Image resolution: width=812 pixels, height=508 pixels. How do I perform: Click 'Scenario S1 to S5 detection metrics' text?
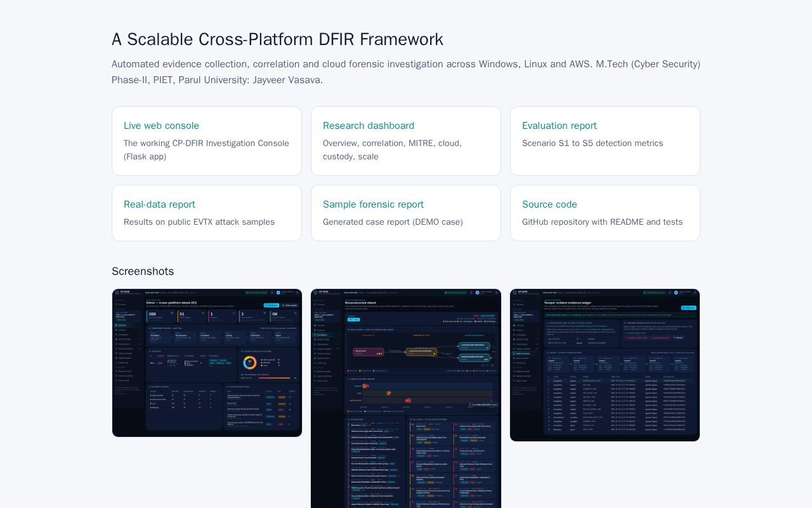tap(593, 144)
